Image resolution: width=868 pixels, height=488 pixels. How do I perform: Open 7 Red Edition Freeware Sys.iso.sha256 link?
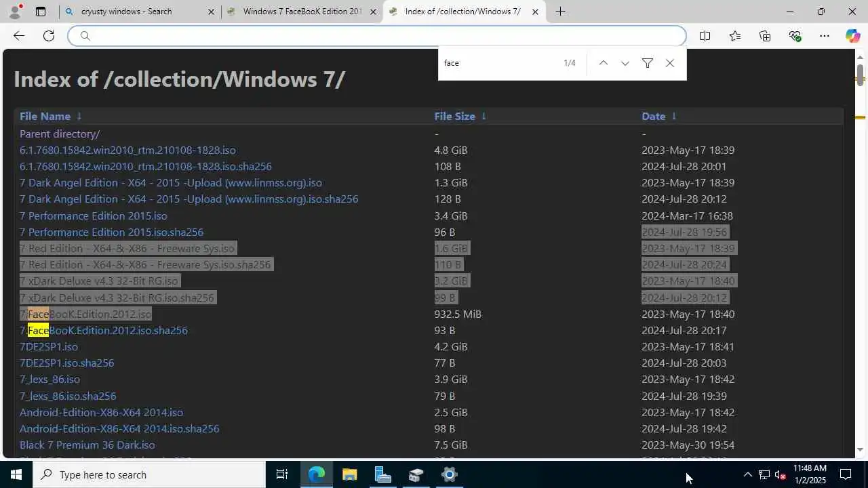coord(145,265)
